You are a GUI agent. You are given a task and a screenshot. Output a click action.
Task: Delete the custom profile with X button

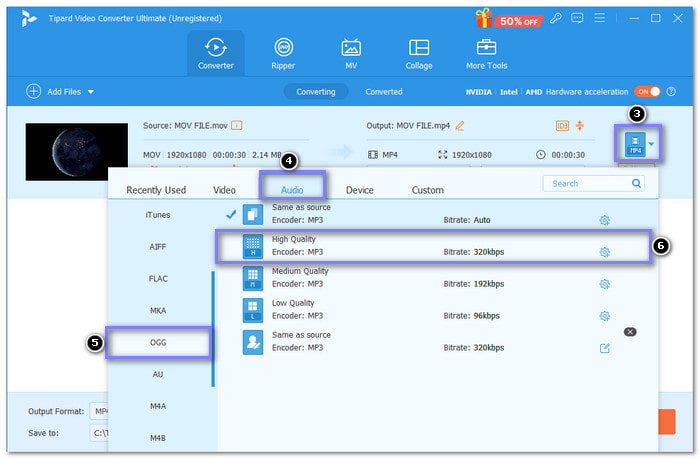pyautogui.click(x=630, y=332)
